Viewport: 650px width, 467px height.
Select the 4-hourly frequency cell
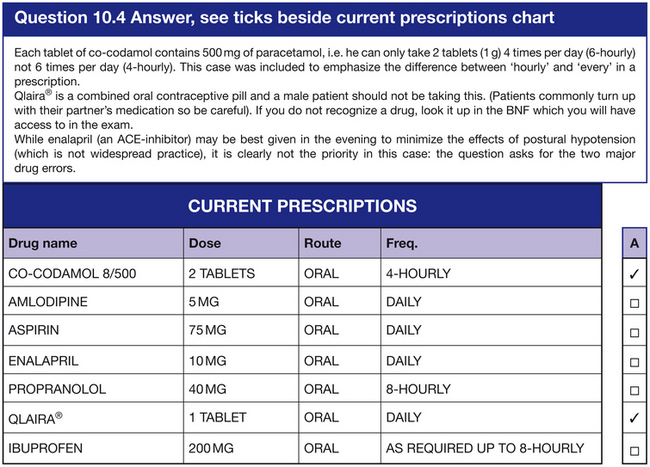[x=418, y=273]
